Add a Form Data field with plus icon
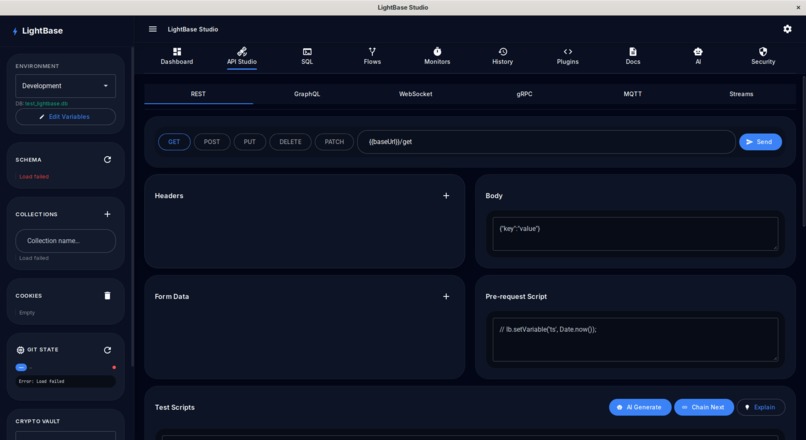Image resolution: width=806 pixels, height=440 pixels. [446, 297]
